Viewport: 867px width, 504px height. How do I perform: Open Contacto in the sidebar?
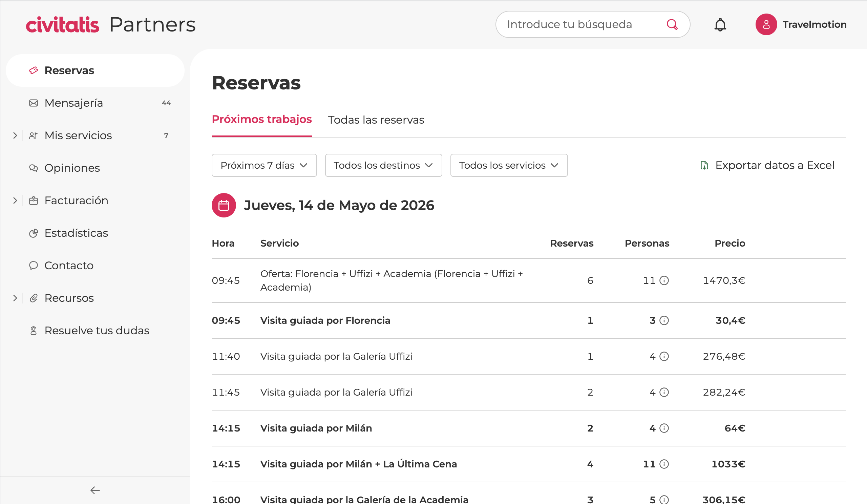coord(95,266)
